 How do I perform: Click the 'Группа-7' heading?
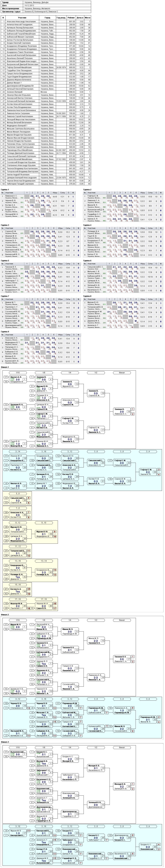pos(5,296)
